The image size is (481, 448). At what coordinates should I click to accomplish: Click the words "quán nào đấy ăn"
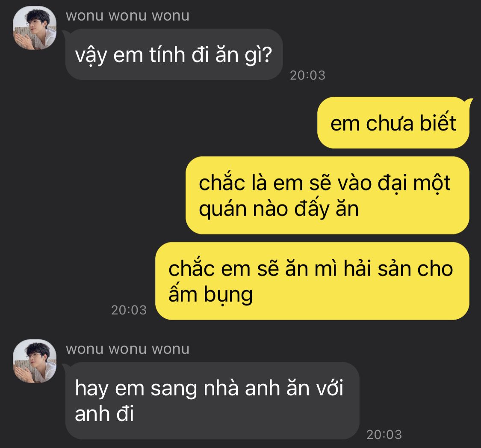pyautogui.click(x=278, y=209)
